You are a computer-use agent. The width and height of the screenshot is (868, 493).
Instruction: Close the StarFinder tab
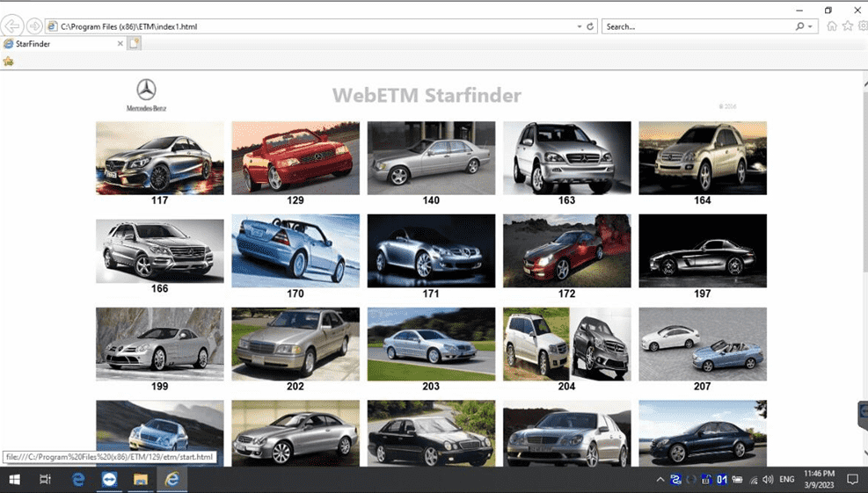(x=120, y=44)
